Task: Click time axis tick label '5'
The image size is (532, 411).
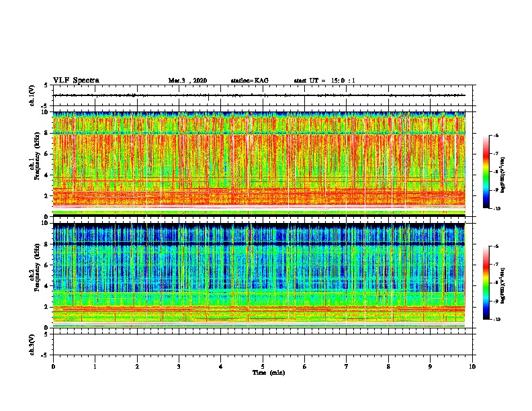Action: [263, 367]
